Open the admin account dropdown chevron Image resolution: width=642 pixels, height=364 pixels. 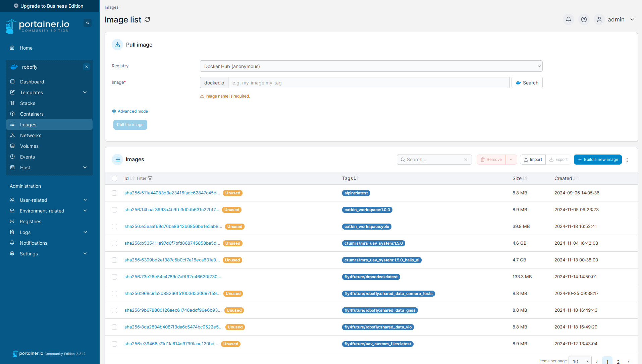click(632, 19)
